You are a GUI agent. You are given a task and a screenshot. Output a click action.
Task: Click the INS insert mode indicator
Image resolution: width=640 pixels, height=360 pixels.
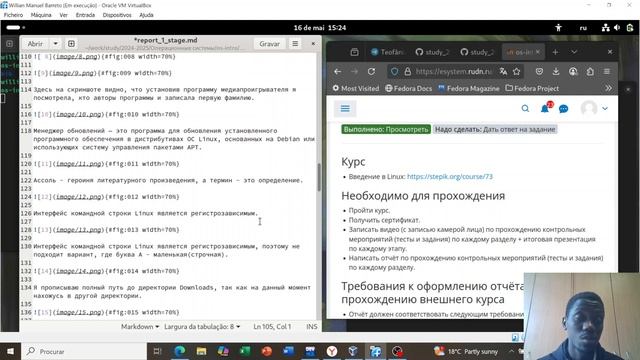pyautogui.click(x=312, y=327)
